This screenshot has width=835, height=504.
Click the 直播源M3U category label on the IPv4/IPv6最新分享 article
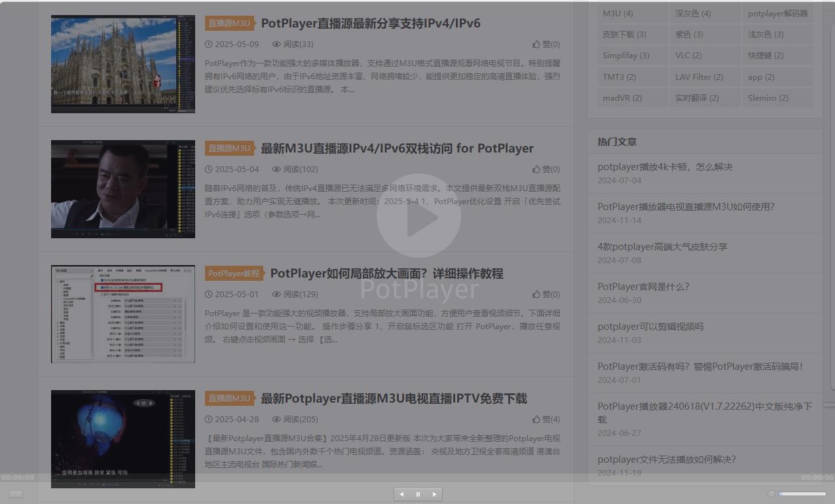(x=229, y=24)
